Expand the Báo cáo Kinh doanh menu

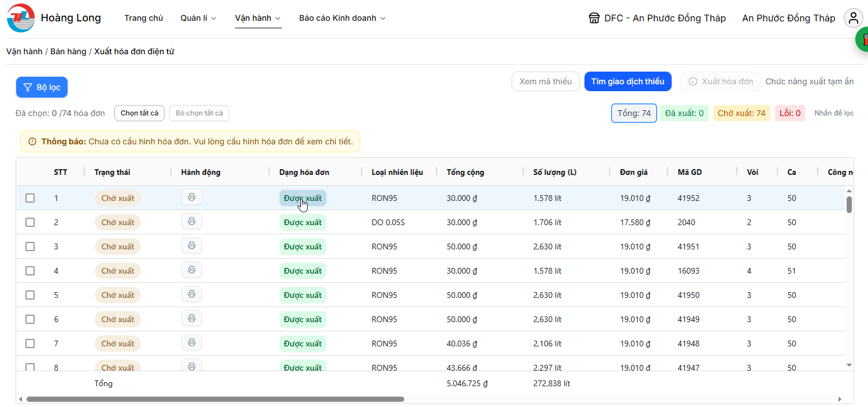pos(342,18)
